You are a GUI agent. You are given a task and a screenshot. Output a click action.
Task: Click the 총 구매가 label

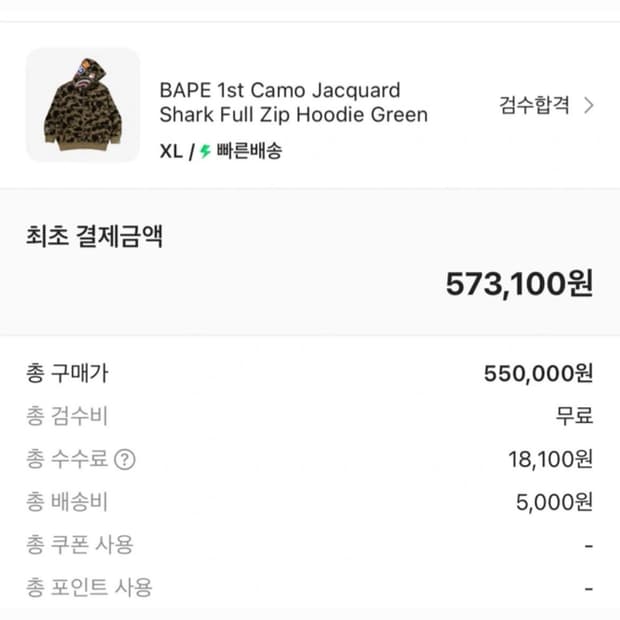click(x=67, y=374)
